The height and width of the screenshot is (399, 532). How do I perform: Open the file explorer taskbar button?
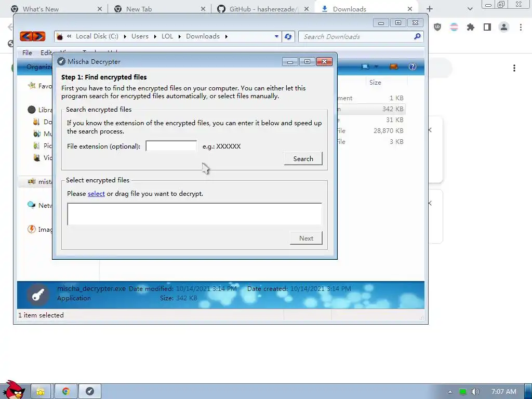pyautogui.click(x=41, y=392)
